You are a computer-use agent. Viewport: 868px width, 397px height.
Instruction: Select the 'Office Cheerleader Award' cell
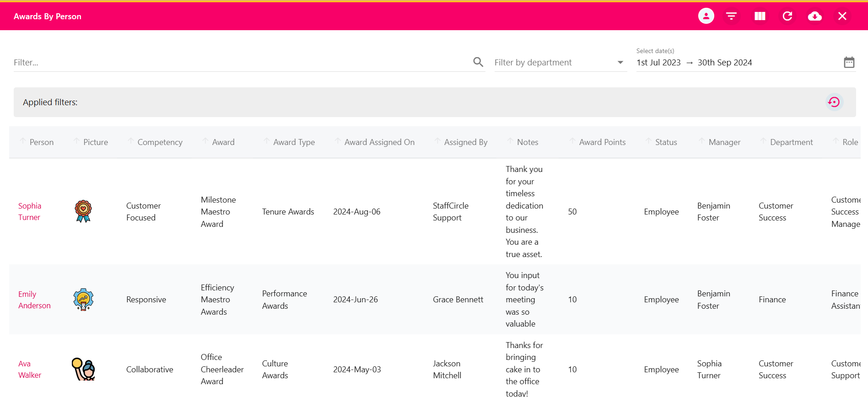[222, 369]
